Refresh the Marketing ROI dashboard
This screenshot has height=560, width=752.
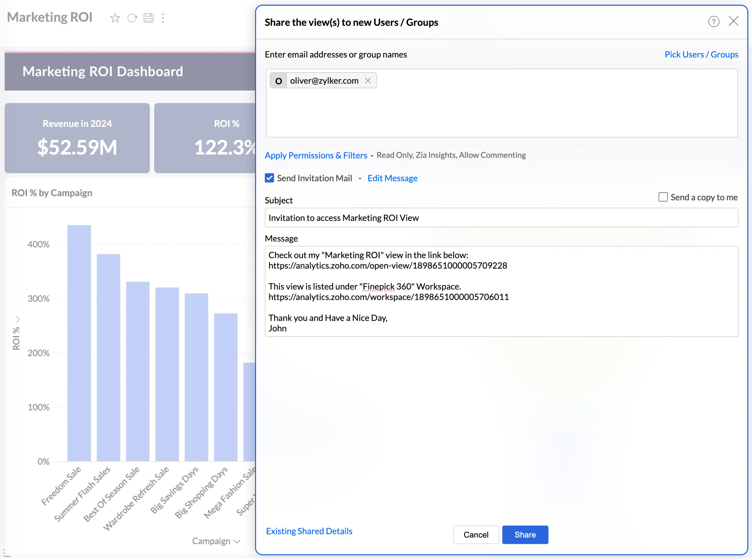(132, 18)
